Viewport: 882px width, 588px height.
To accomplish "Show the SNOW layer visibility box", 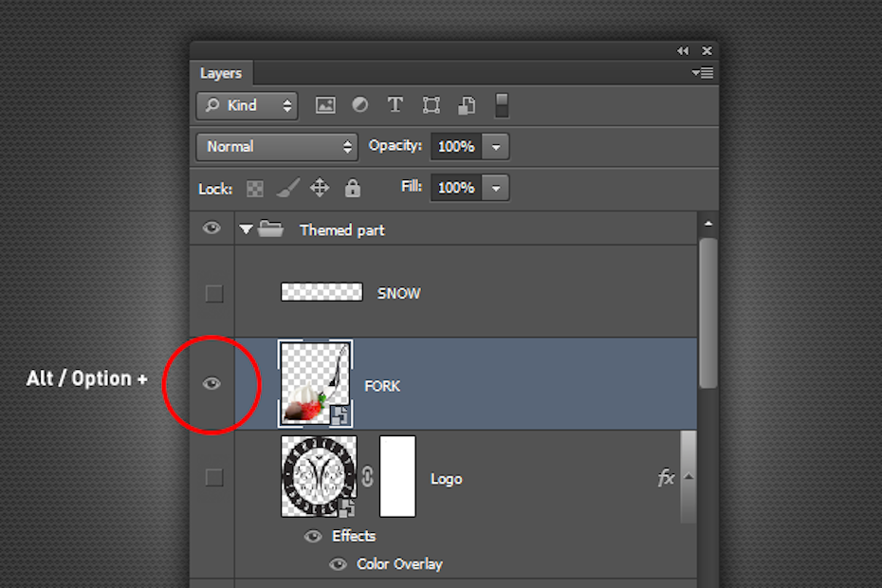I will pos(214,294).
